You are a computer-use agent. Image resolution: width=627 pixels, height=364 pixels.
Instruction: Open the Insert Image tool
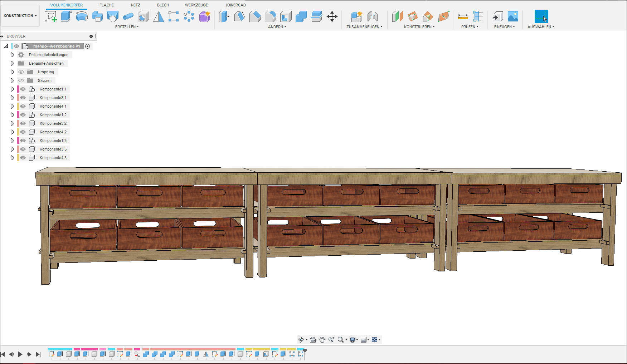point(513,16)
